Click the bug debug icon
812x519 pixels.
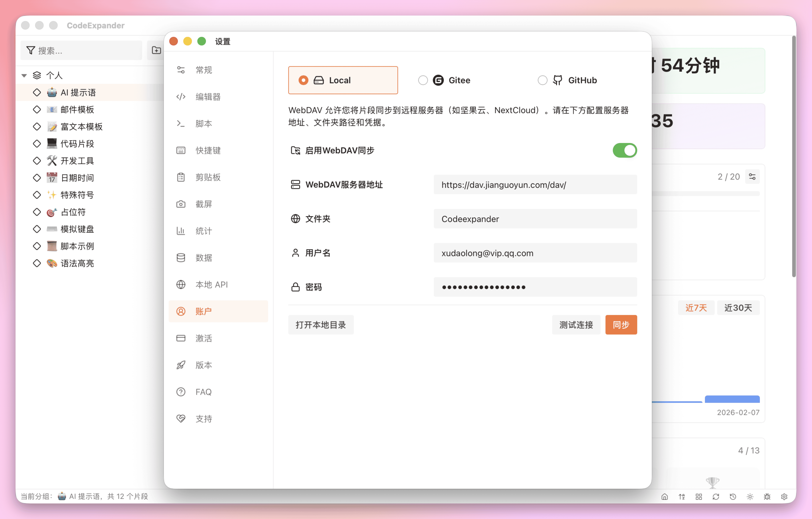pos(767,496)
